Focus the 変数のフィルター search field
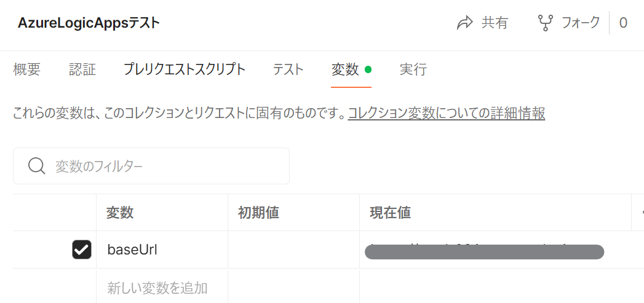The width and height of the screenshot is (644, 303). [151, 166]
